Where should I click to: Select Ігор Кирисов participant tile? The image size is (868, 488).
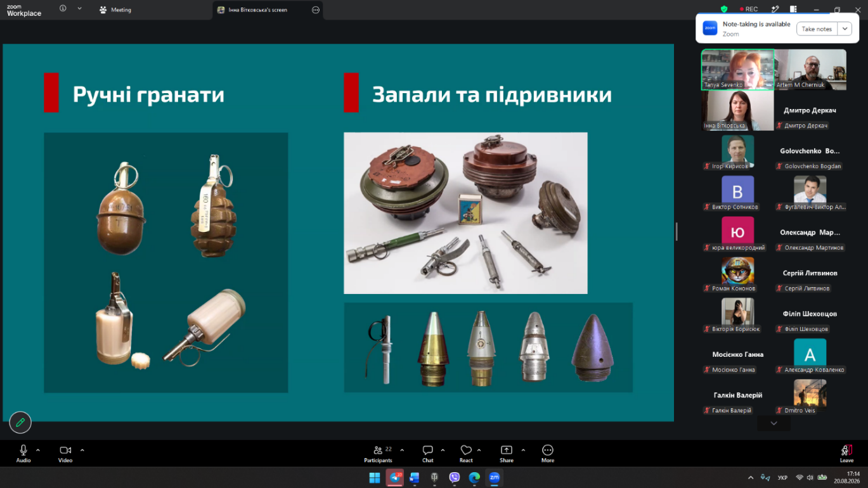[737, 151]
